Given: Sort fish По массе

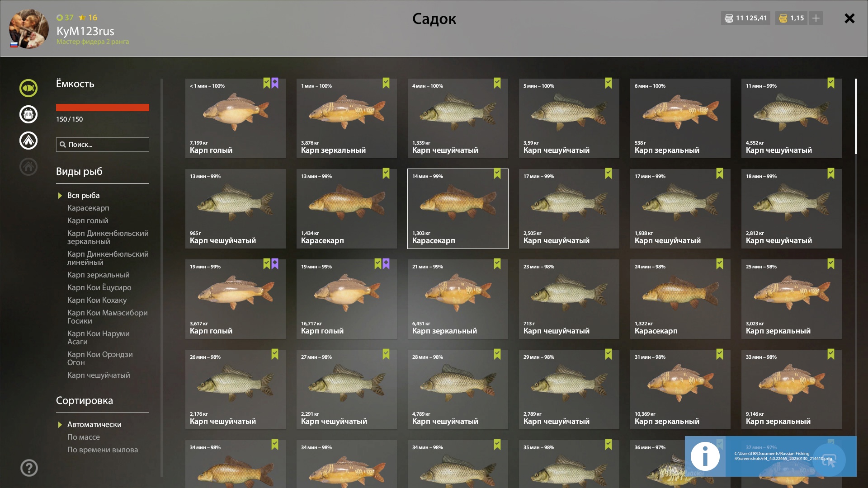Looking at the screenshot, I should tap(84, 437).
